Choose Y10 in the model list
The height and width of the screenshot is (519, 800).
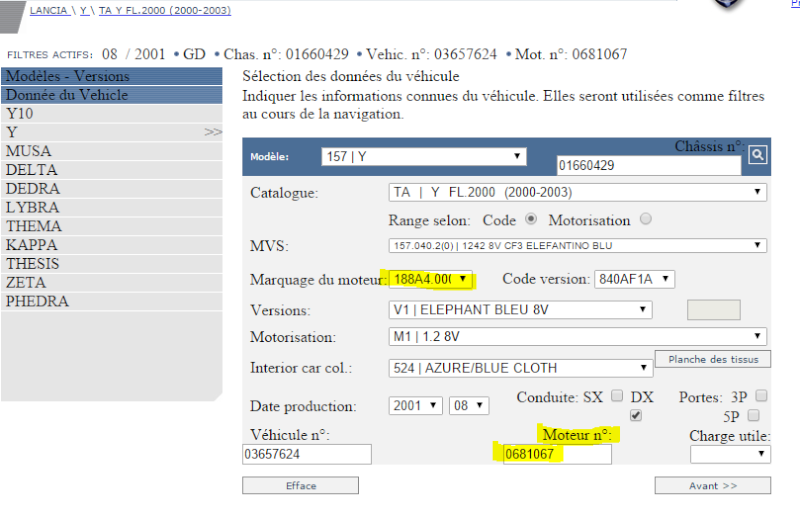tap(112, 113)
